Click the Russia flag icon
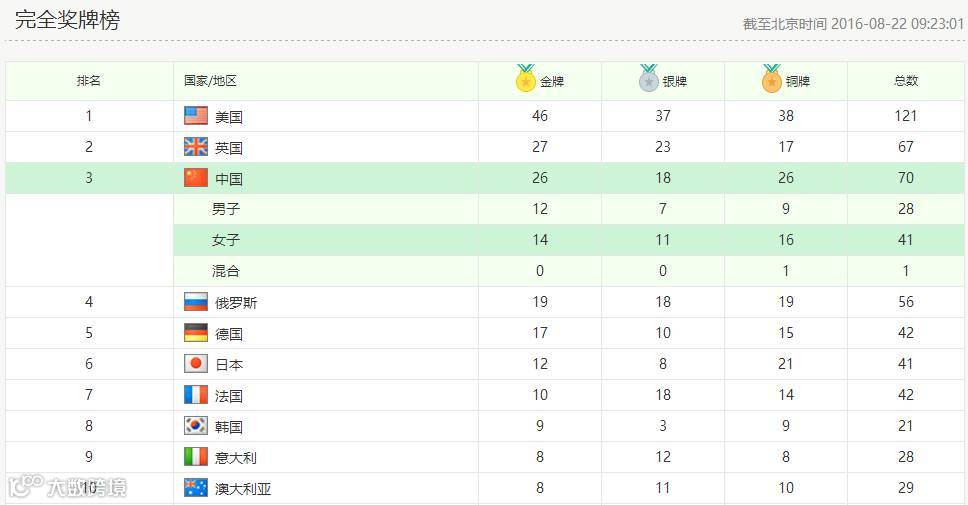 point(196,302)
